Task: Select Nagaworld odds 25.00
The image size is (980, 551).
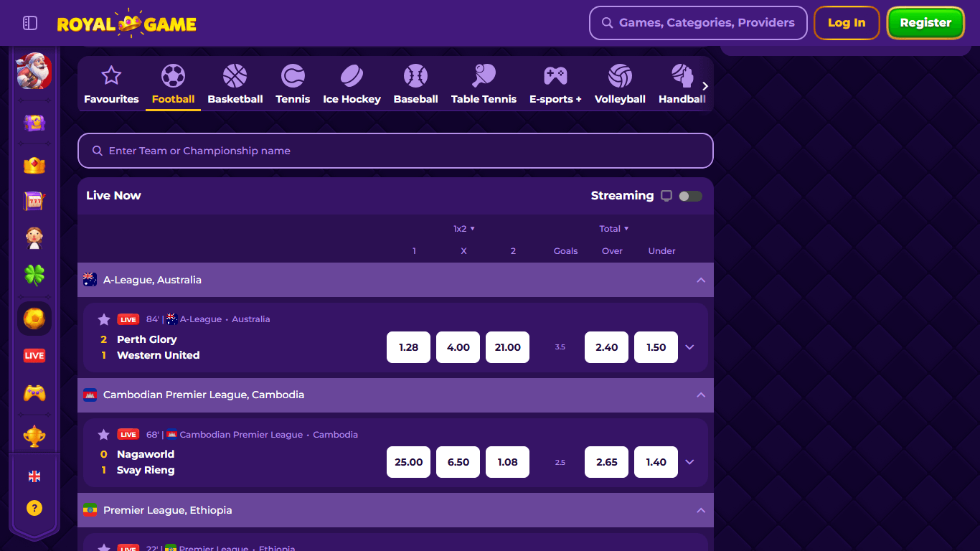Action: tap(408, 462)
